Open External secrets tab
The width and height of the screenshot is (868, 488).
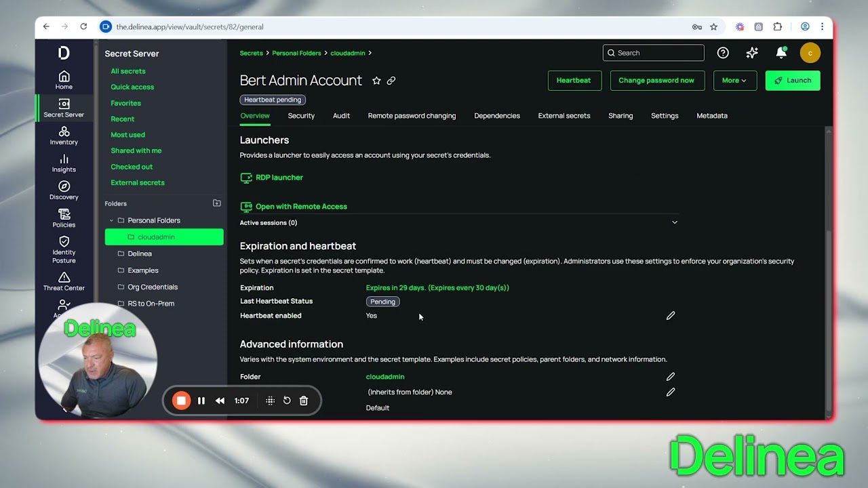point(564,116)
